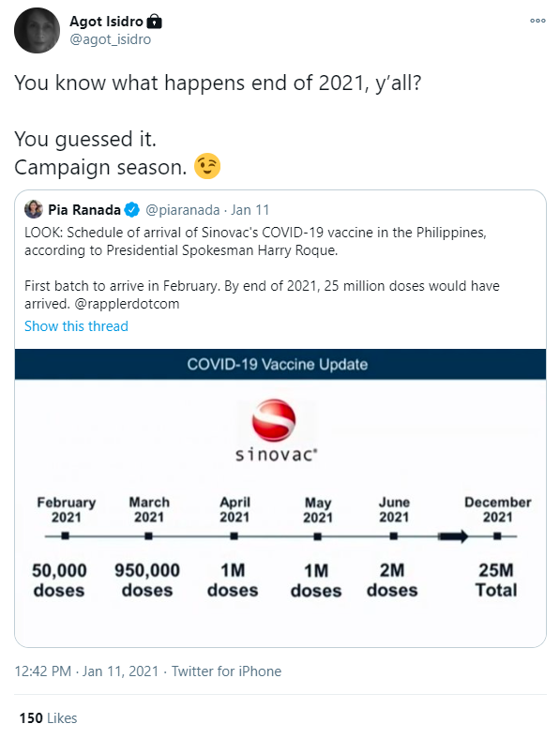This screenshot has width=560, height=739.
Task: Click the winking face emoji
Action: [207, 166]
